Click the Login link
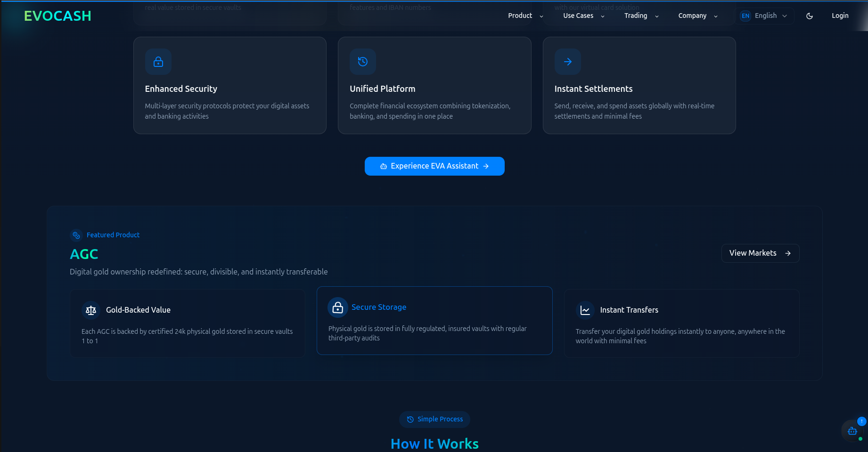868x452 pixels. [x=840, y=15]
